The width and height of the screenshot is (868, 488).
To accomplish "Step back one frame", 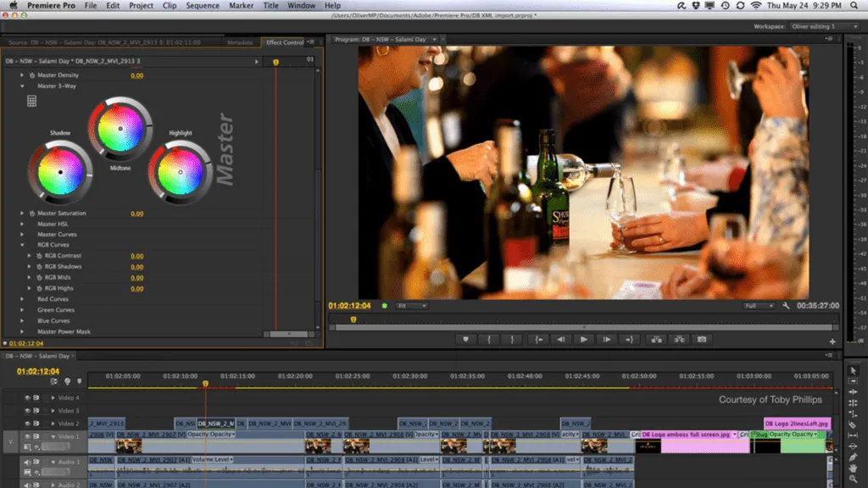I will click(561, 340).
